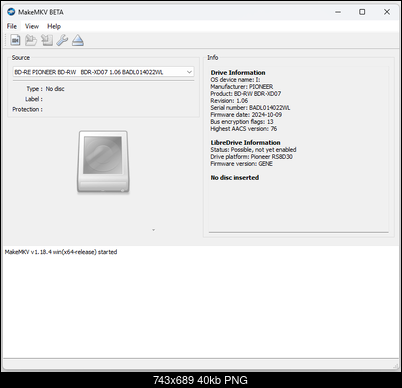Click 'Status: Possible, not yet enabled' line

click(253, 150)
